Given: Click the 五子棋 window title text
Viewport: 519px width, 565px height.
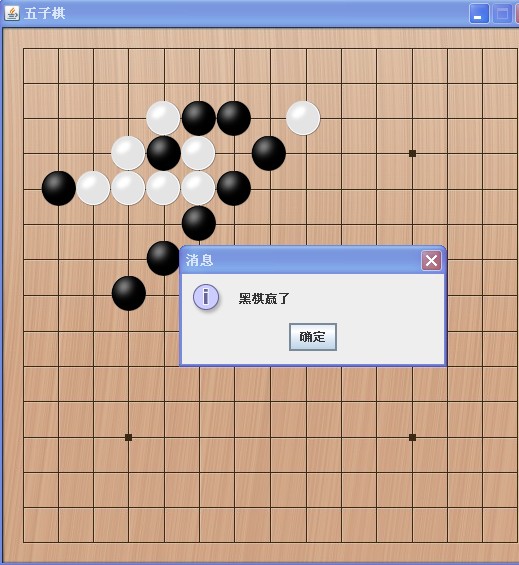Looking at the screenshot, I should tap(45, 14).
